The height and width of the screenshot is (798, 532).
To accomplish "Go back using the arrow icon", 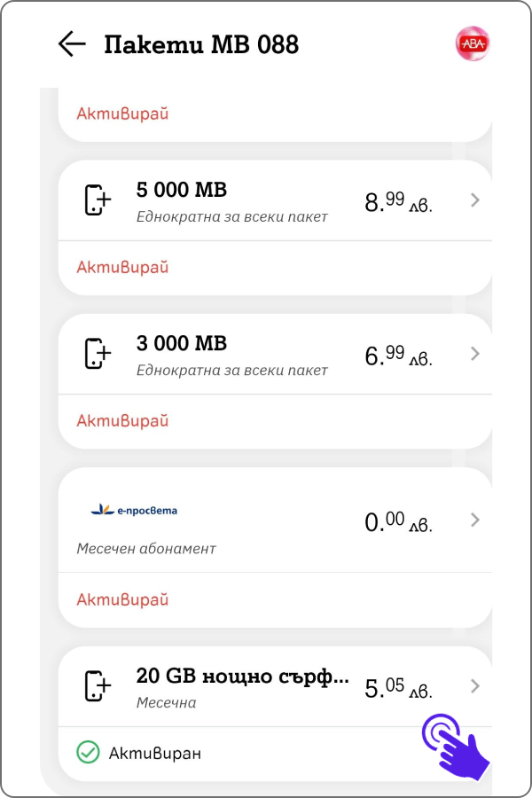I will [x=72, y=44].
